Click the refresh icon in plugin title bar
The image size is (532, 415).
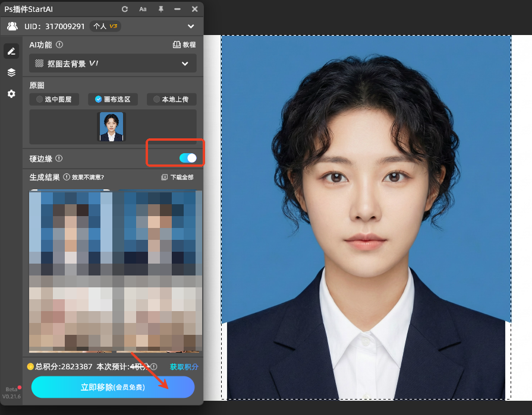125,9
